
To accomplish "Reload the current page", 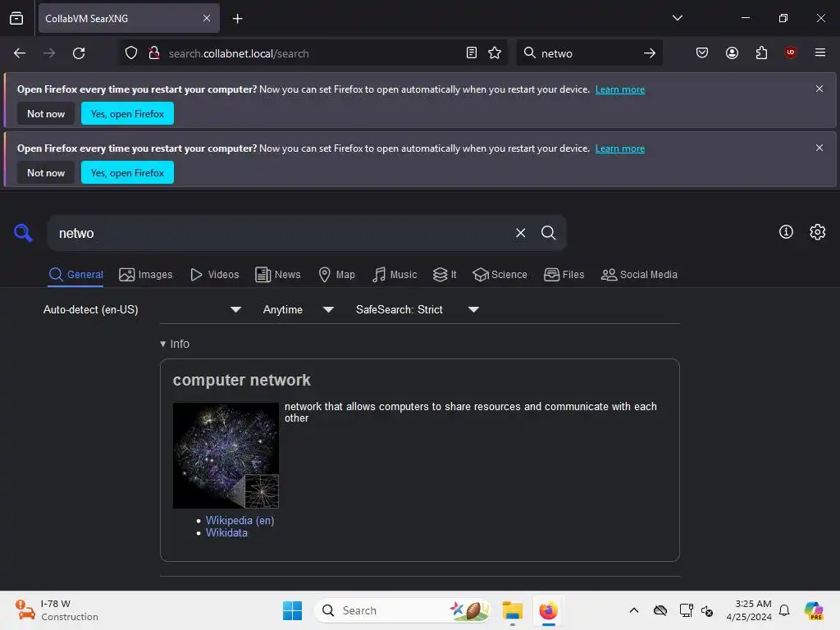I will (79, 53).
